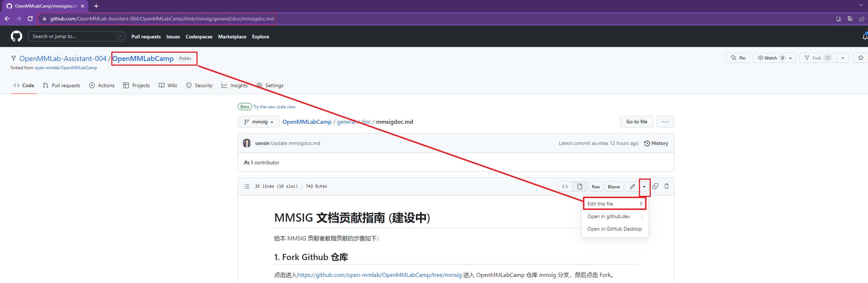Screen dimensions: 868x283
Task: Reload the page in browser
Action: (30, 18)
